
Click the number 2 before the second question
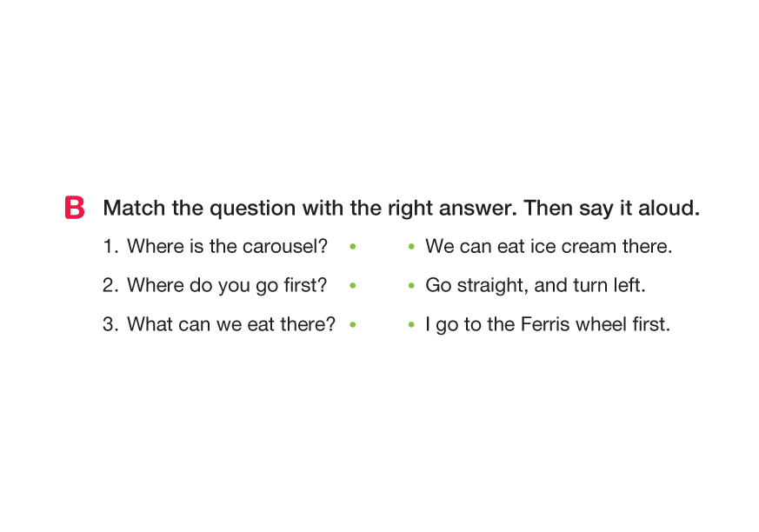pyautogui.click(x=110, y=285)
